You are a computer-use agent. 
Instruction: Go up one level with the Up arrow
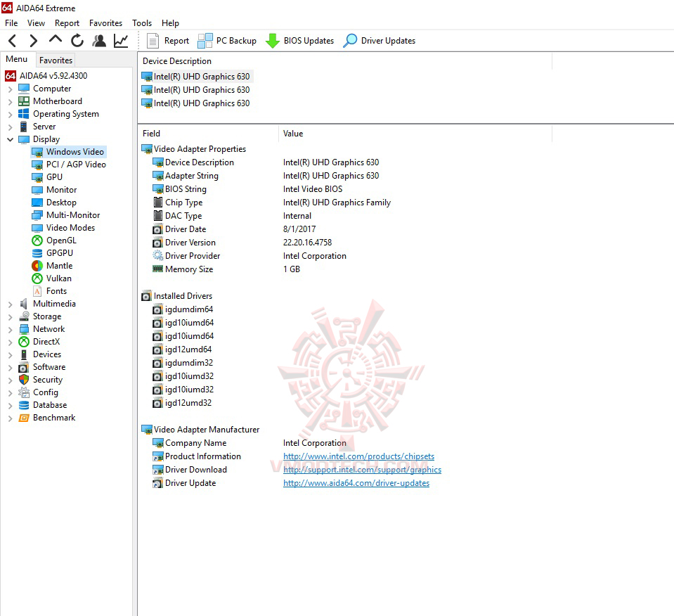(56, 39)
